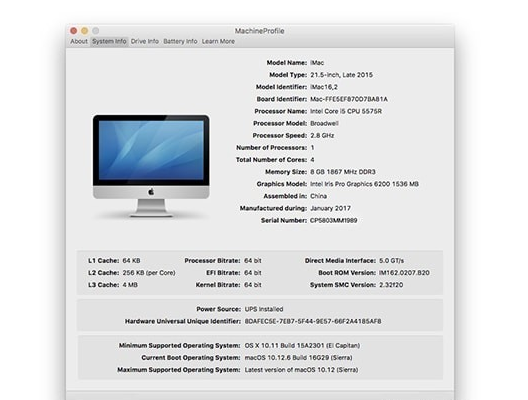528x400 pixels.
Task: Click the gray zoom window button
Action: pos(96,31)
